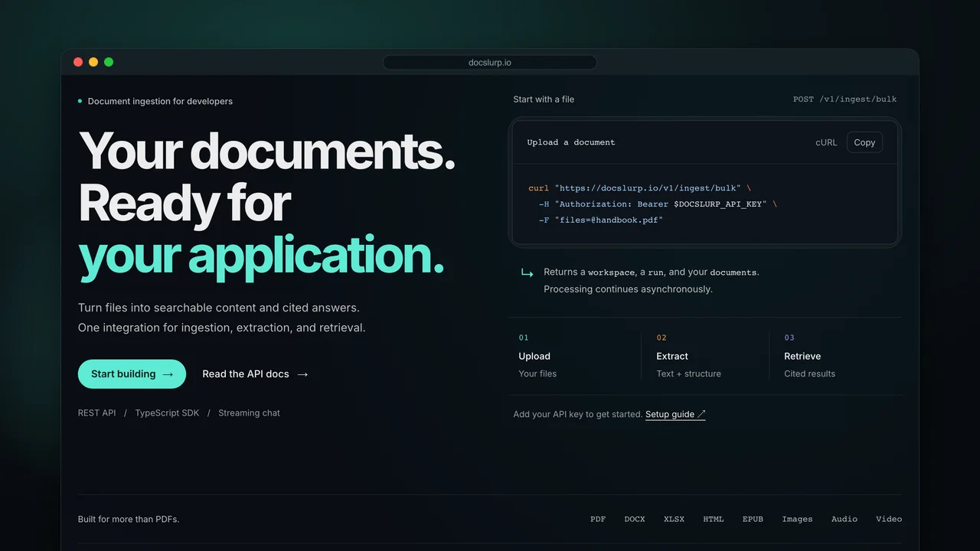Image resolution: width=980 pixels, height=551 pixels.
Task: Open the Setup guide link
Action: 675,414
